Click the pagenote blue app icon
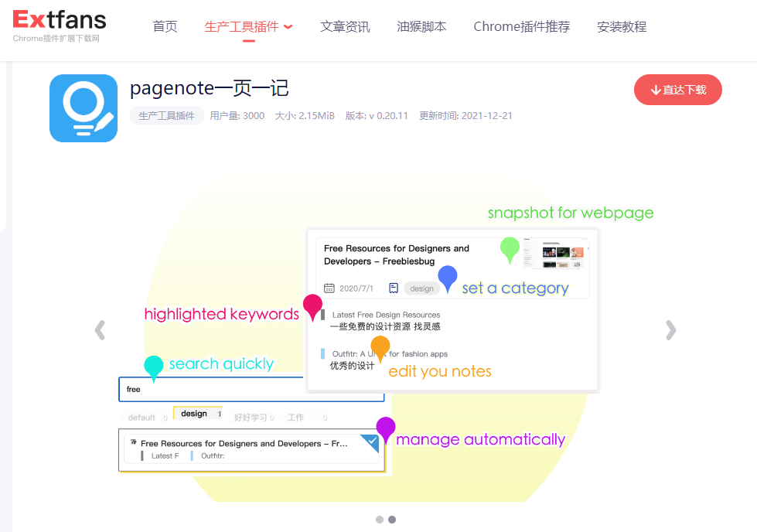The image size is (757, 532). point(84,108)
